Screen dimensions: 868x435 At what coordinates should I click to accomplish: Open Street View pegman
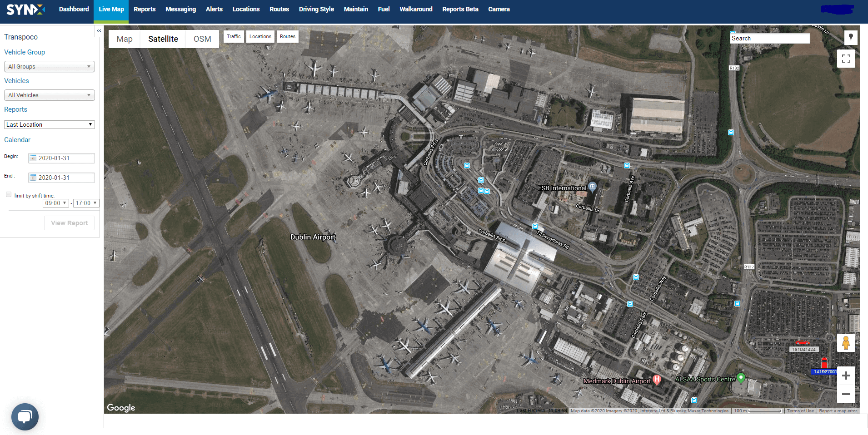(x=846, y=343)
